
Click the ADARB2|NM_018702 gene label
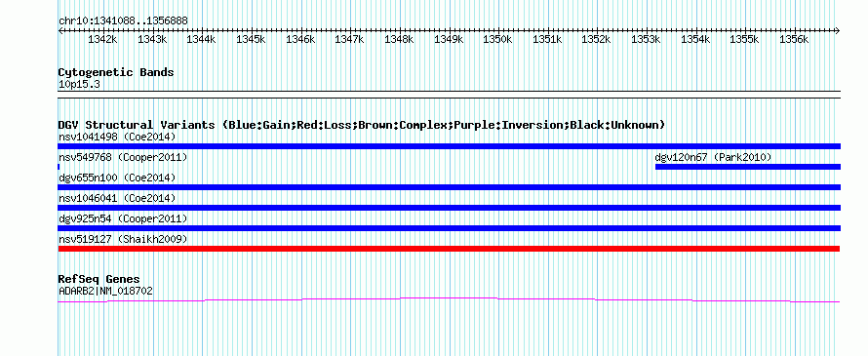105,291
